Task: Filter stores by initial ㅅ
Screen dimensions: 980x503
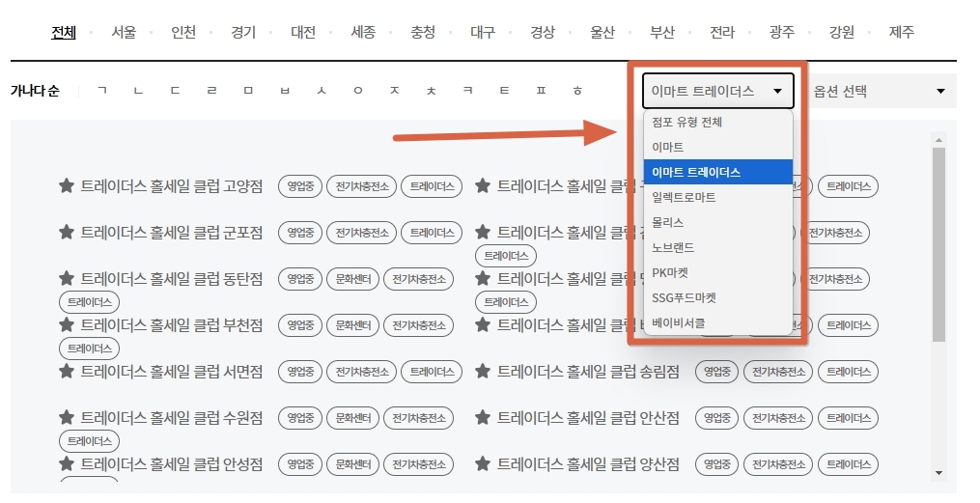Action: coord(322,91)
